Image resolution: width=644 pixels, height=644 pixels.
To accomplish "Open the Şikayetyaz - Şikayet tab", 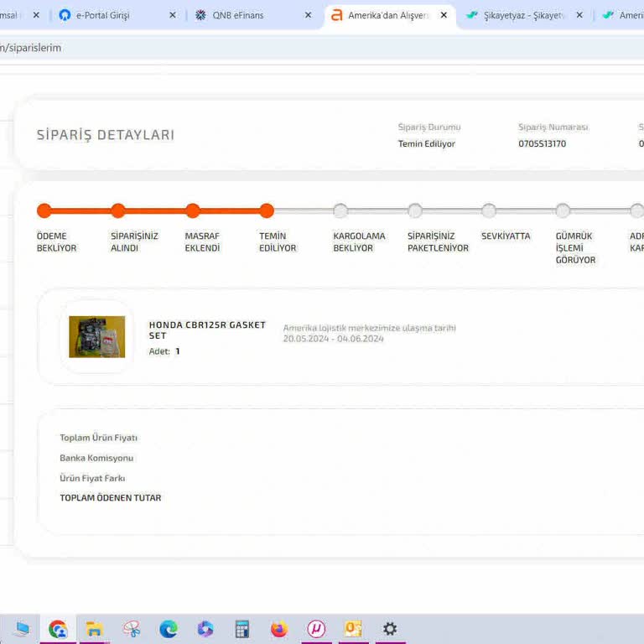I will click(x=524, y=16).
